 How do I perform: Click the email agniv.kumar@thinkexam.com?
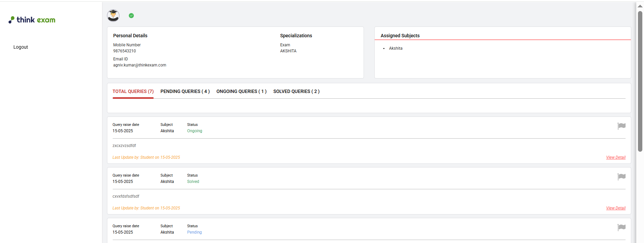tap(140, 65)
